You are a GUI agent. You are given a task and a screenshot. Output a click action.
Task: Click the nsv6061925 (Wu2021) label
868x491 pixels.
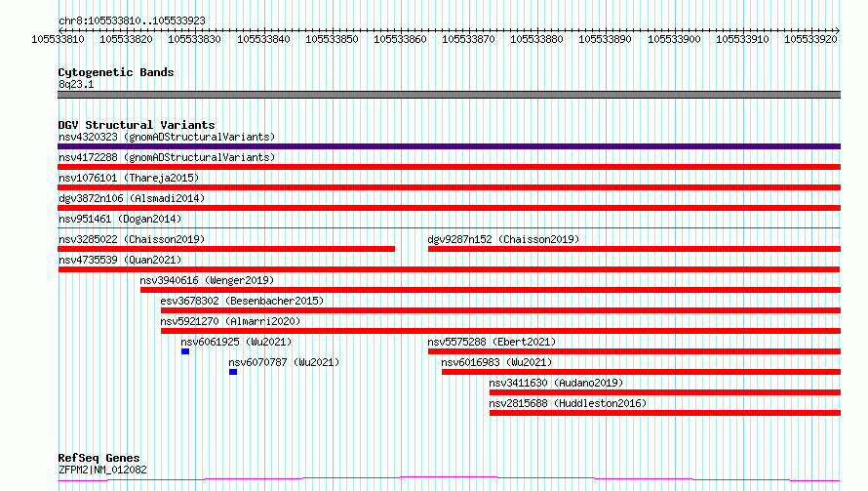[x=236, y=342]
